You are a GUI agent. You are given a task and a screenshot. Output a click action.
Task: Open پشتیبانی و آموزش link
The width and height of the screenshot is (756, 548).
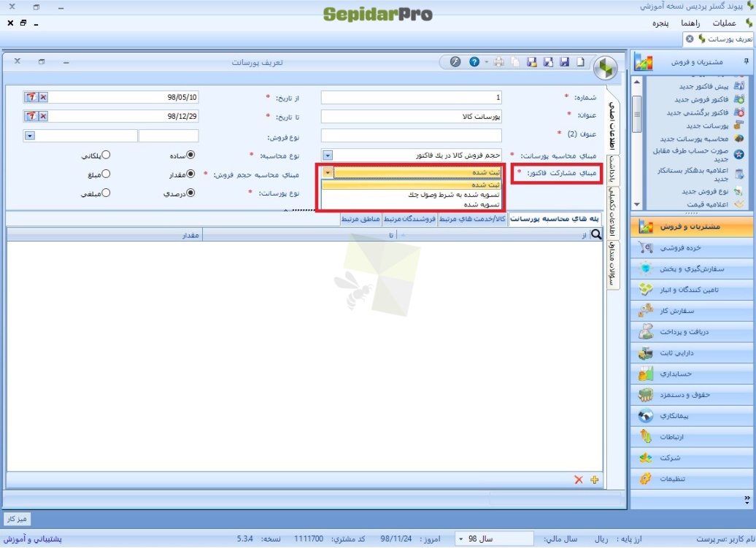point(33,539)
